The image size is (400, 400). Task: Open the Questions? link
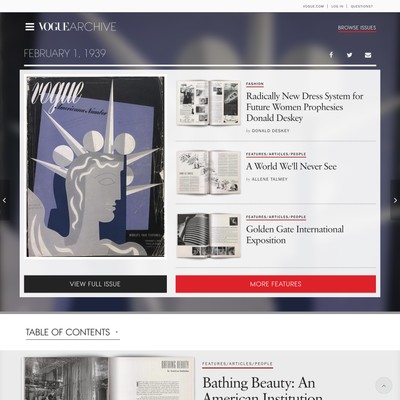coord(362,6)
